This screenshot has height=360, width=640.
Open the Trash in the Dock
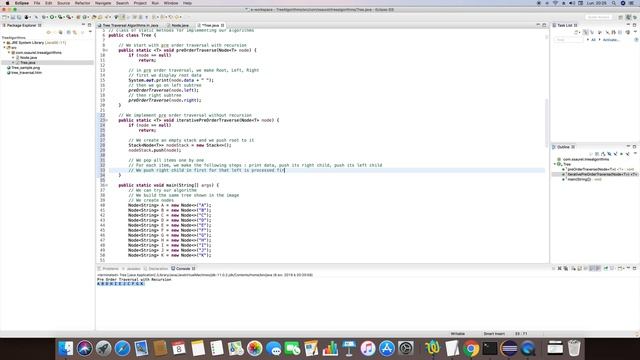(574, 348)
